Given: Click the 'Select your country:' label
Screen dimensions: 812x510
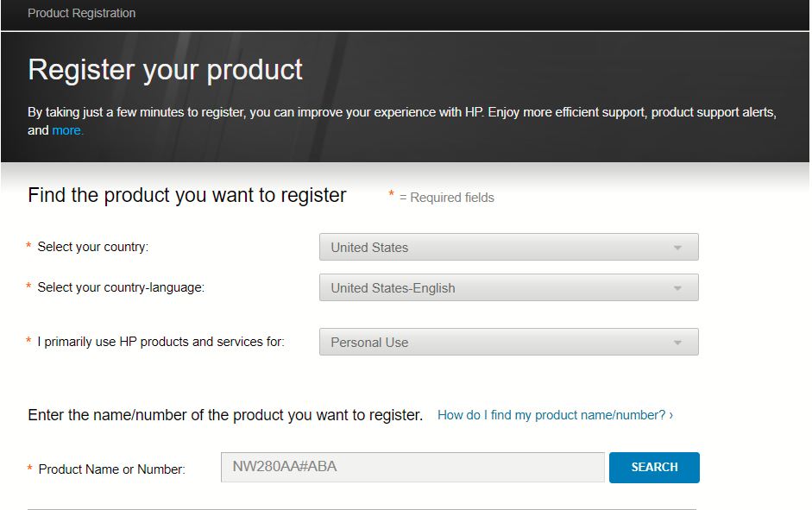Looking at the screenshot, I should click(x=92, y=247).
